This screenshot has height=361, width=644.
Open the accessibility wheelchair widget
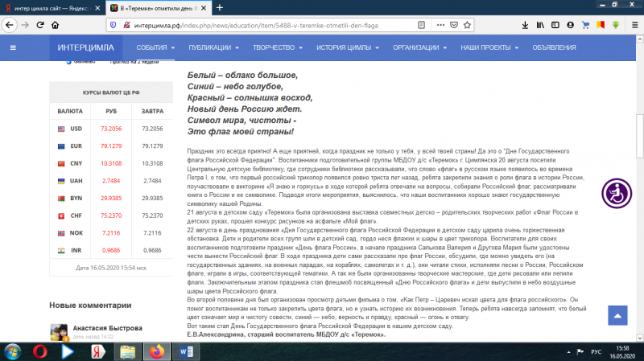[617, 193]
